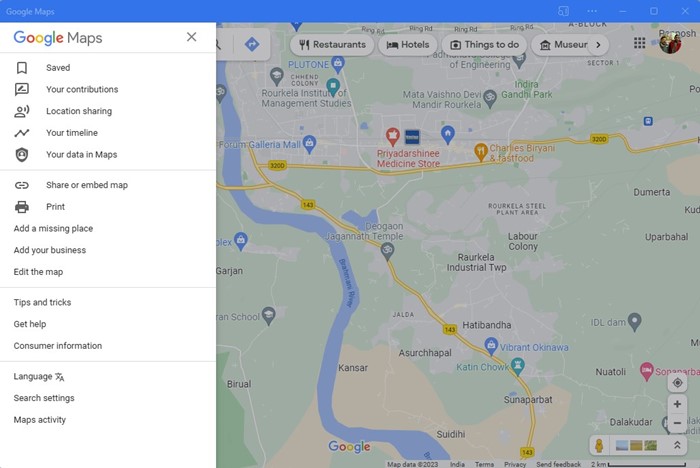
Task: Click the transit station marker near Dumerta
Action: pyautogui.click(x=648, y=121)
